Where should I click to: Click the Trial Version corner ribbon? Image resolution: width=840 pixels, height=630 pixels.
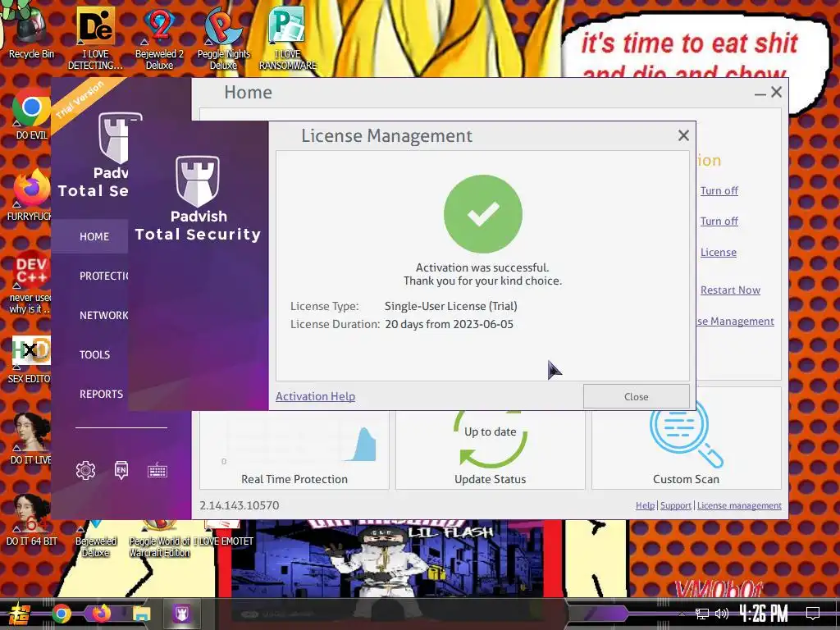pos(80,100)
